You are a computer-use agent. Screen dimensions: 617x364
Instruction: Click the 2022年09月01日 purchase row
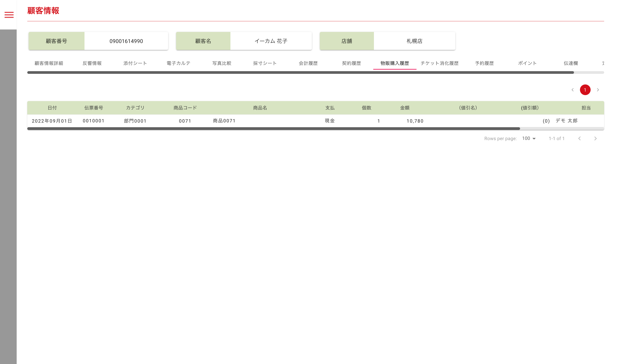[x=52, y=121]
